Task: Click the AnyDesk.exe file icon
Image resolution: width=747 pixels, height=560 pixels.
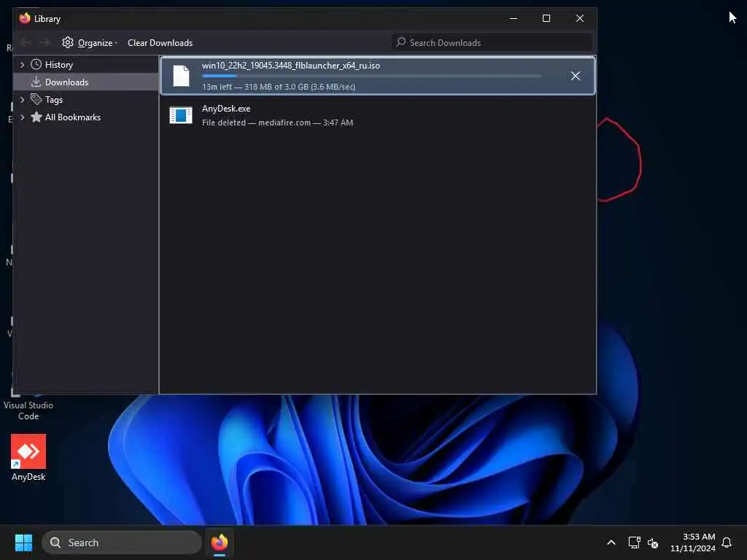Action: click(x=181, y=115)
